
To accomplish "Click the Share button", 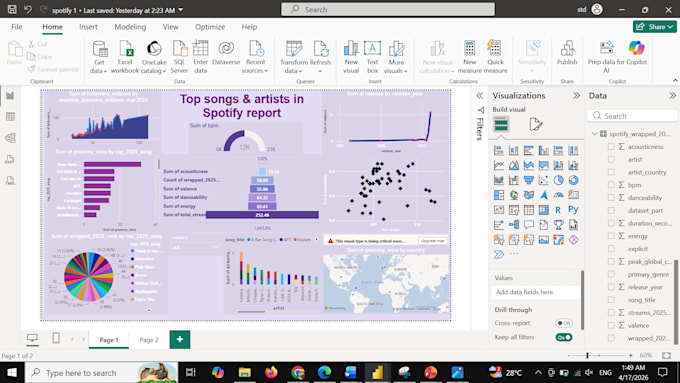I will point(654,27).
